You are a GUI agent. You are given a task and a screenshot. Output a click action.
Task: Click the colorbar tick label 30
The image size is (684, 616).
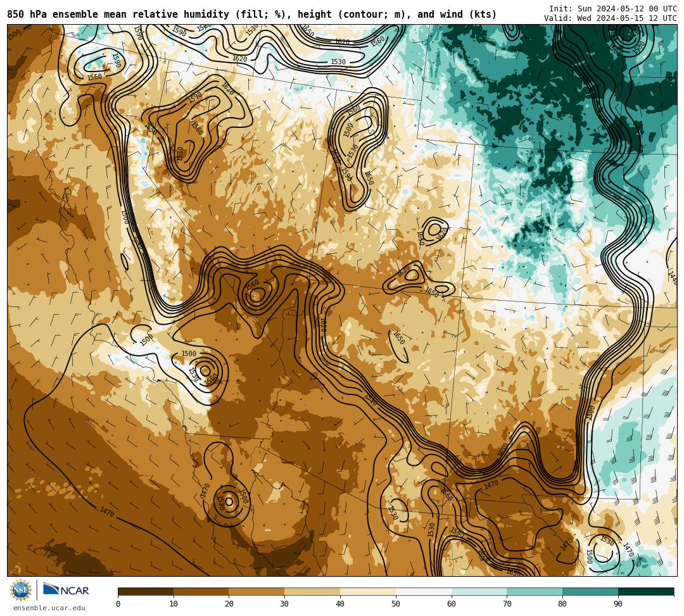click(x=284, y=604)
